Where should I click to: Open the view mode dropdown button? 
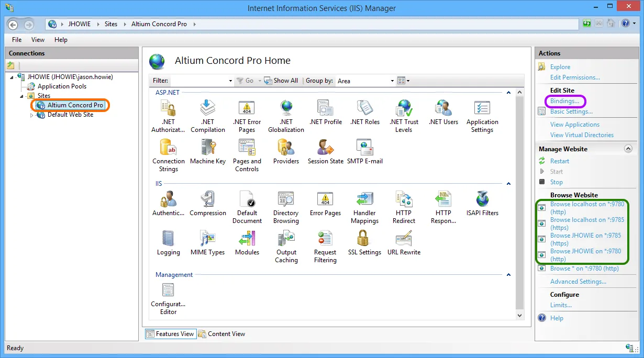403,81
